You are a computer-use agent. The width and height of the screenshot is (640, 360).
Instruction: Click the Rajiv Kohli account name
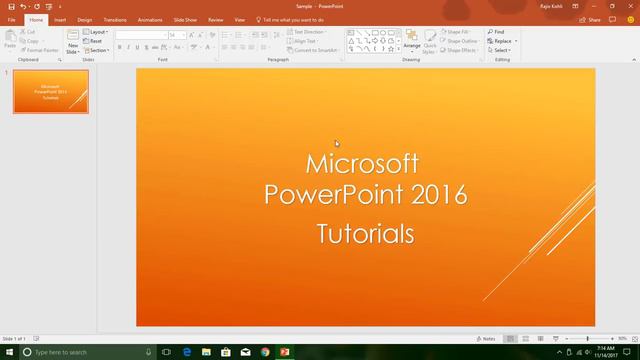[x=551, y=6]
